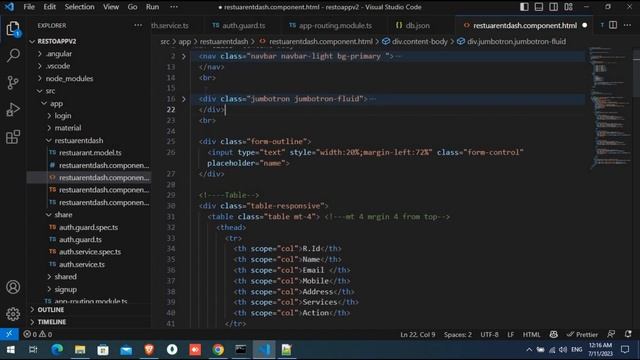This screenshot has width=640, height=360.
Task: Open auth.service.ts in explorer
Action: pyautogui.click(x=82, y=264)
